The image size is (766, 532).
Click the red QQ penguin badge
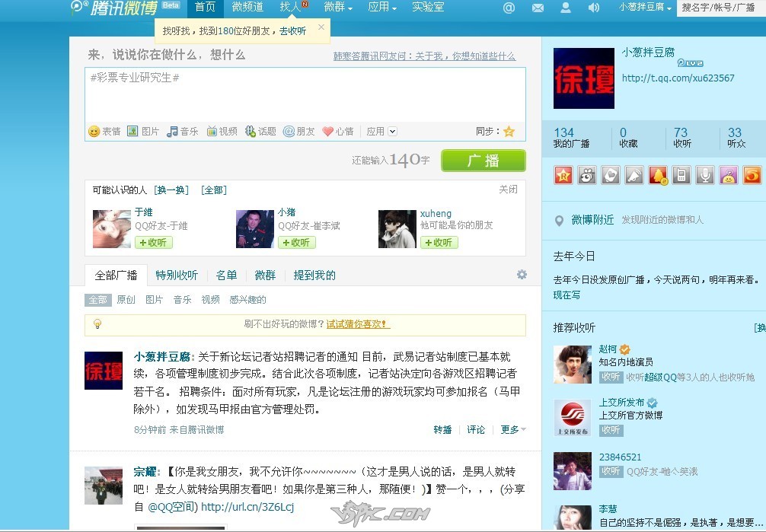(658, 175)
